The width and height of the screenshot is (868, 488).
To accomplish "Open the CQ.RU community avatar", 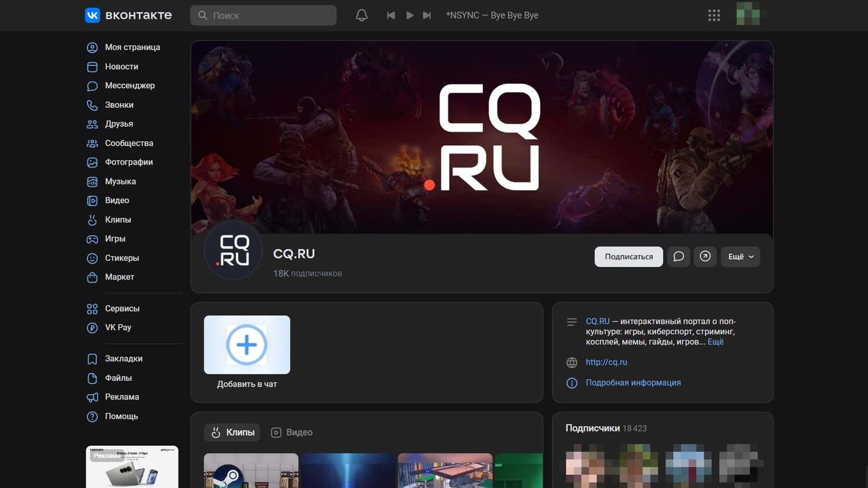I will (234, 251).
